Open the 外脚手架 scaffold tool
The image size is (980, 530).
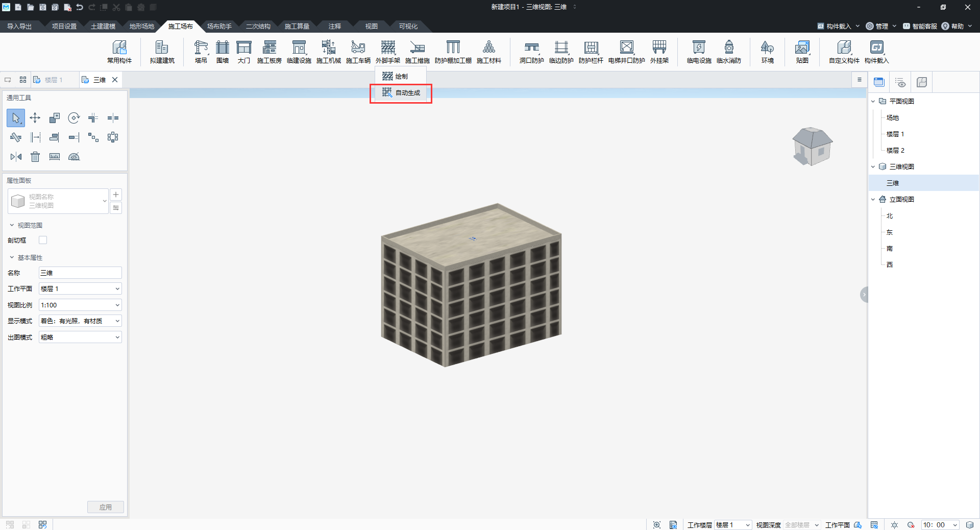click(388, 52)
